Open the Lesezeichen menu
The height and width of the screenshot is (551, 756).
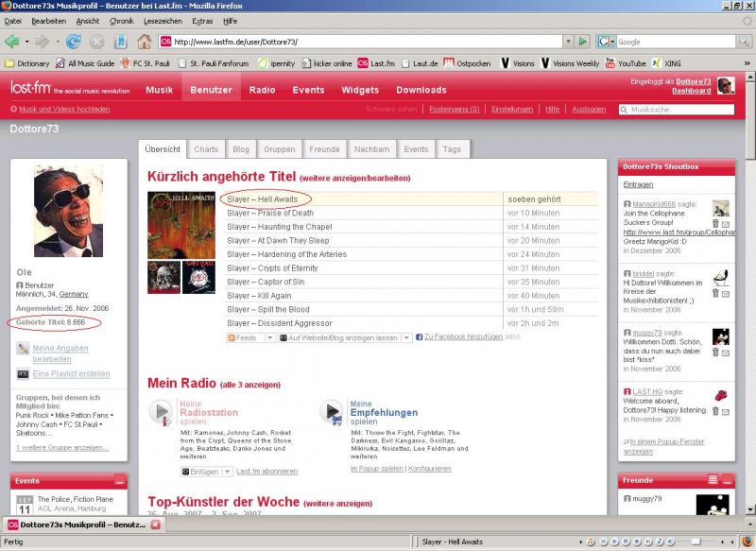163,21
